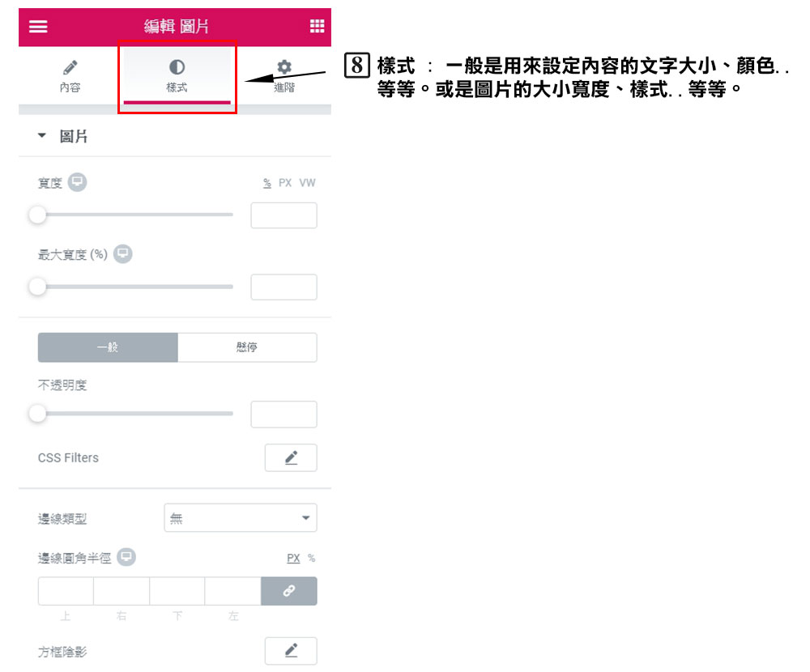This screenshot has height=672, width=810.
Task: Open the responsive device icon next to 最大寬度
Action: (123, 253)
